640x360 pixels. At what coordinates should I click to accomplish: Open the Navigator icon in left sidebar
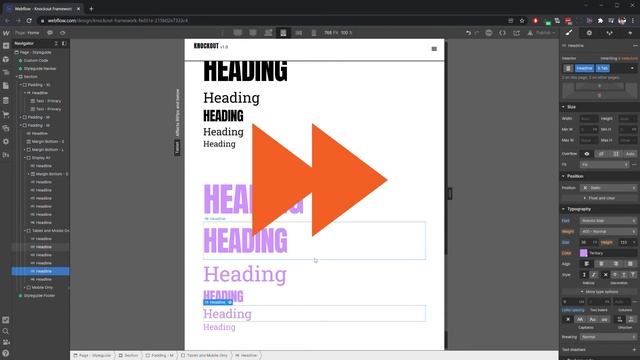(6, 73)
